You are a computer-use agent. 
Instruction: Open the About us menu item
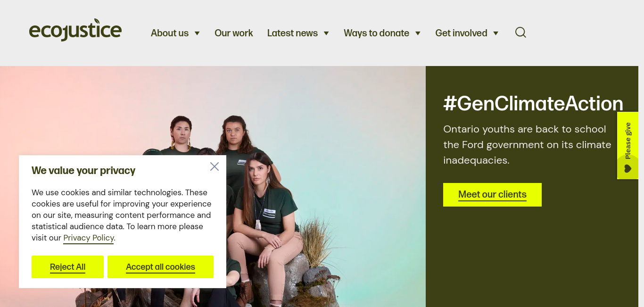[x=170, y=33]
